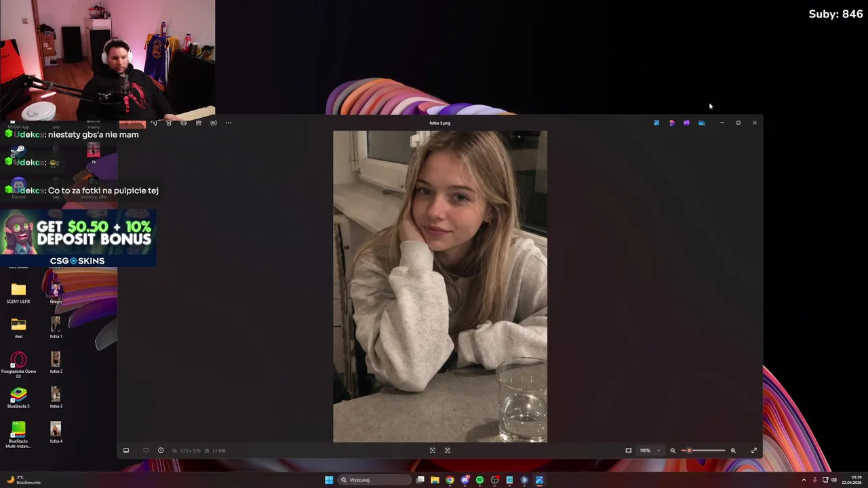868x488 pixels.
Task: Click the Windows Start button
Action: (x=329, y=480)
